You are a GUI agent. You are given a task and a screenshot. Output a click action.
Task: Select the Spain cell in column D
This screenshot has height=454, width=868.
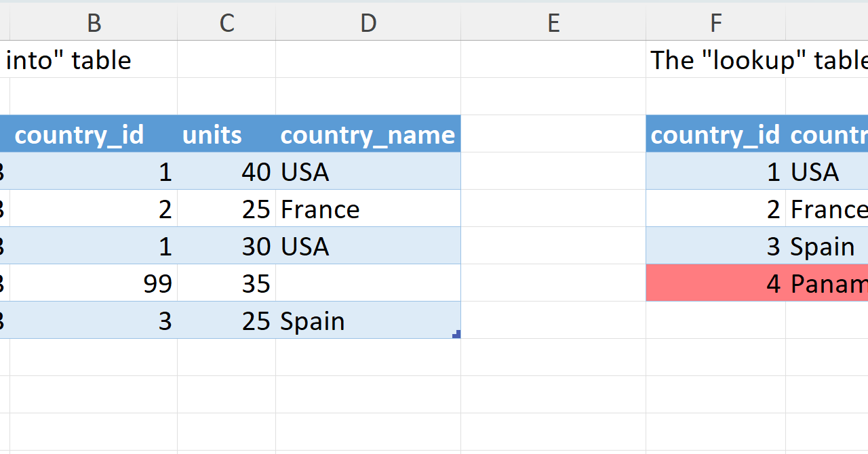point(368,321)
